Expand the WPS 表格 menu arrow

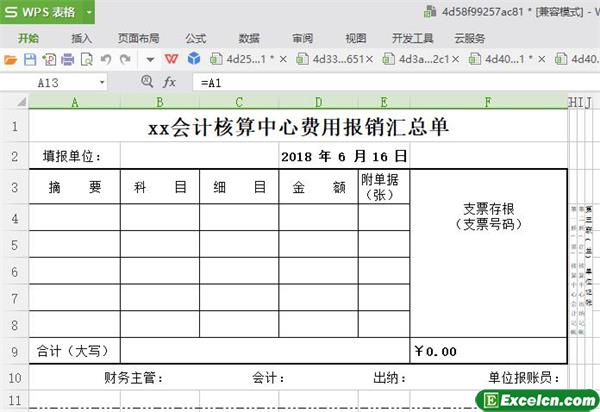click(89, 12)
